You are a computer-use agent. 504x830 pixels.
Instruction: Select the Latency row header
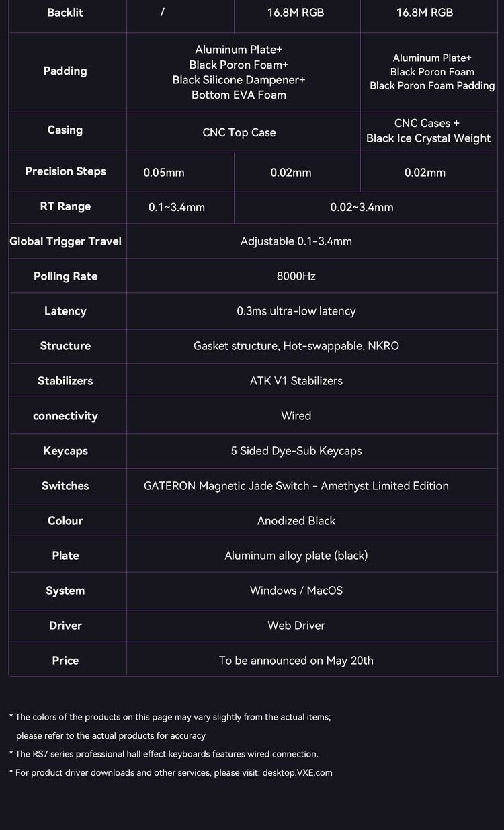pos(65,311)
